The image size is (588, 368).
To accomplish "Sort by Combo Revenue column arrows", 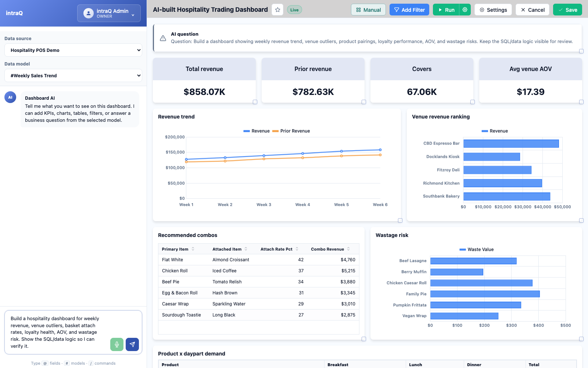I will 348,249.
